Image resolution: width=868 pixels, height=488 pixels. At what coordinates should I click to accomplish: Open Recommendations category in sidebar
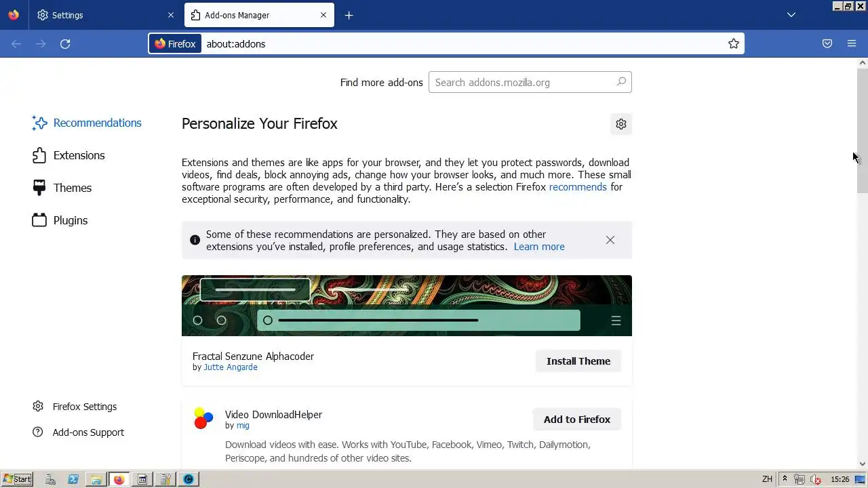(87, 123)
